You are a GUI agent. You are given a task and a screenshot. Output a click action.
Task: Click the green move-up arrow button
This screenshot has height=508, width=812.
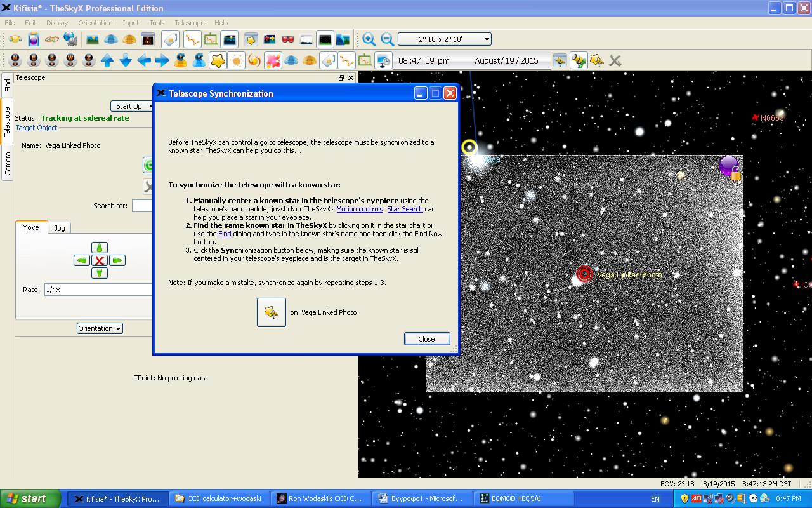(x=100, y=248)
